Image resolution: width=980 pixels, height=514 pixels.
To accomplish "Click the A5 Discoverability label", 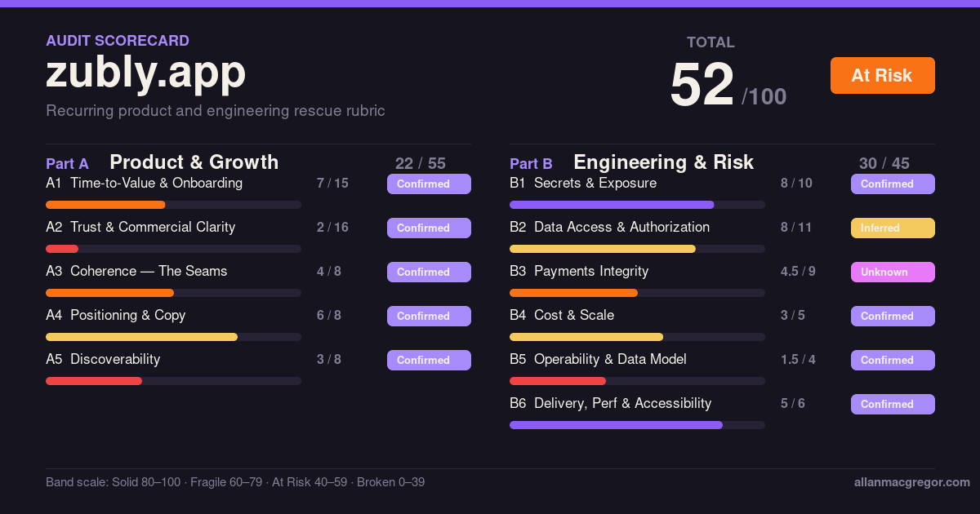I will (103, 360).
